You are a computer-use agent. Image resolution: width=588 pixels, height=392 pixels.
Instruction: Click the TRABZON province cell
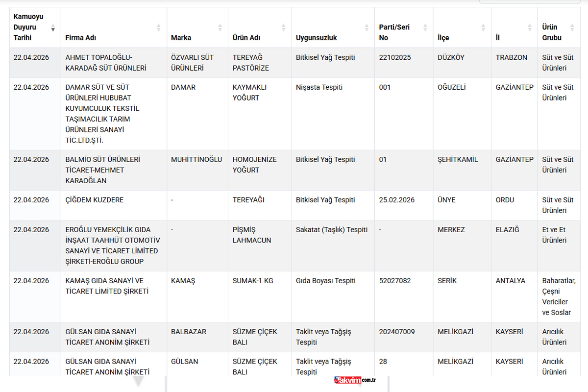512,57
